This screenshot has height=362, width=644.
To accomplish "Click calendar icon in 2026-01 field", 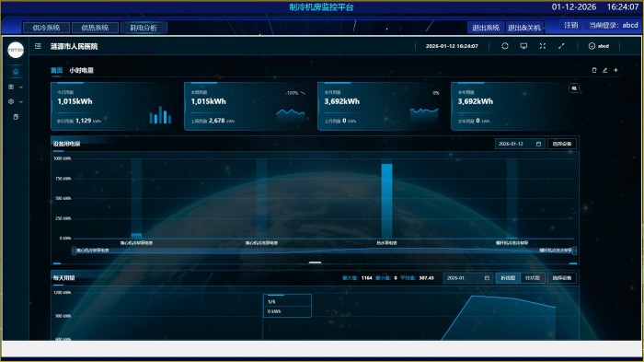I will click(x=487, y=277).
